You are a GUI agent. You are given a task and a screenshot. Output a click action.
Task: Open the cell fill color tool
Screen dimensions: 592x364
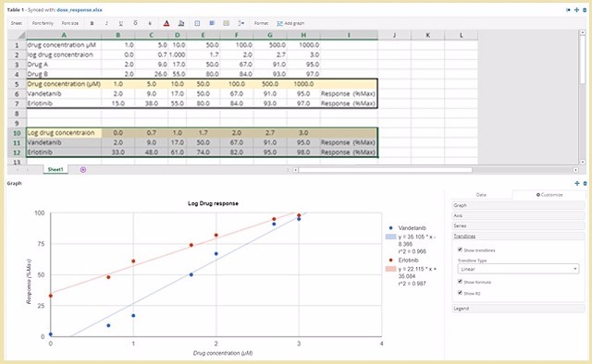coord(181,23)
